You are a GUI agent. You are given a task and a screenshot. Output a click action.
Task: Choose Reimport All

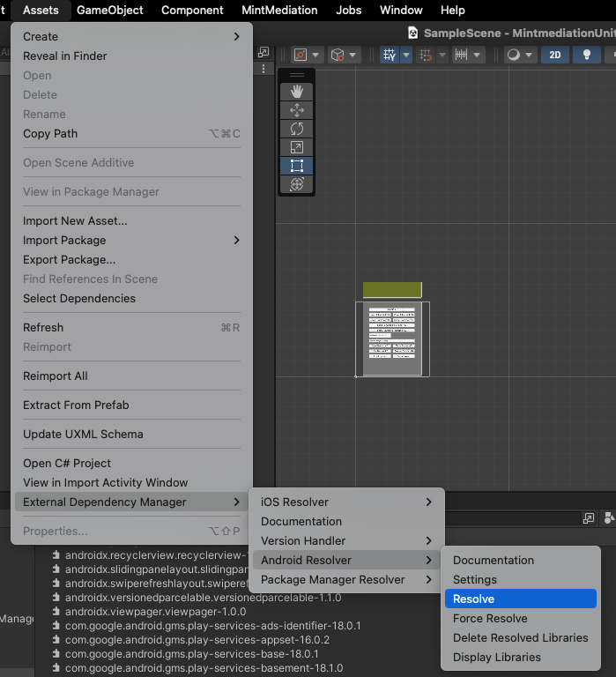click(131, 376)
